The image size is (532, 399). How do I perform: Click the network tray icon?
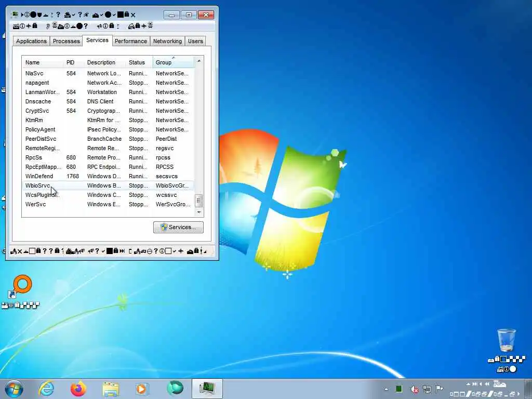[427, 390]
